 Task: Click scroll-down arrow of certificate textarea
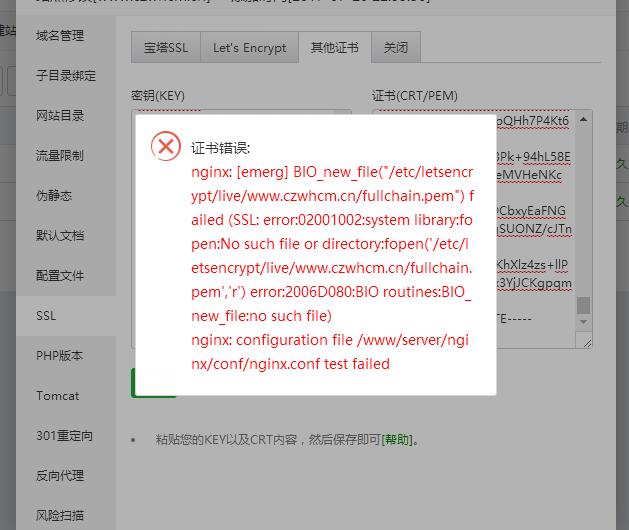(584, 322)
